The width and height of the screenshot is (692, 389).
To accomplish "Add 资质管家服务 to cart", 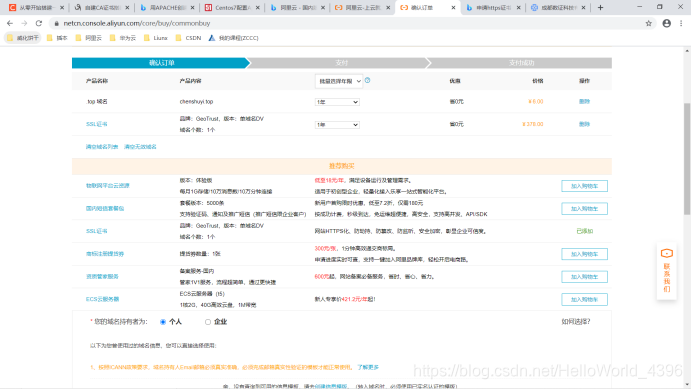I will [x=584, y=277].
